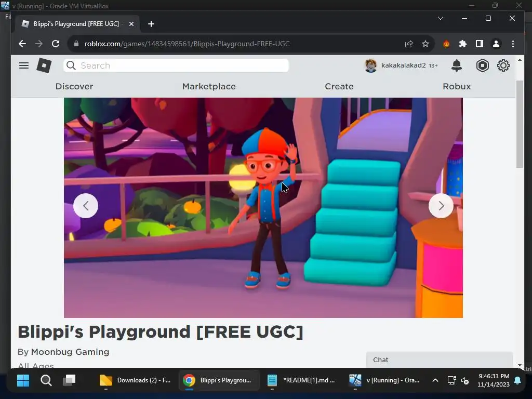Open the orange extension icon in toolbar
532x399 pixels.
(x=446, y=44)
